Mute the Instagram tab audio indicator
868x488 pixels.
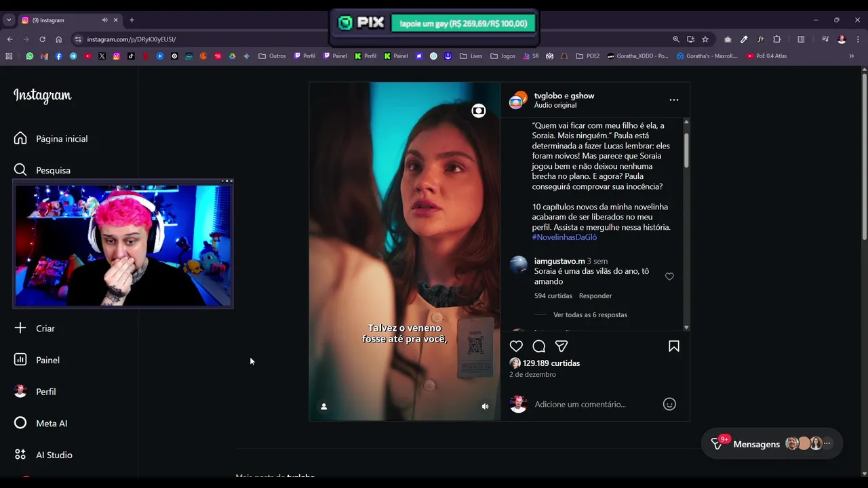tap(104, 20)
